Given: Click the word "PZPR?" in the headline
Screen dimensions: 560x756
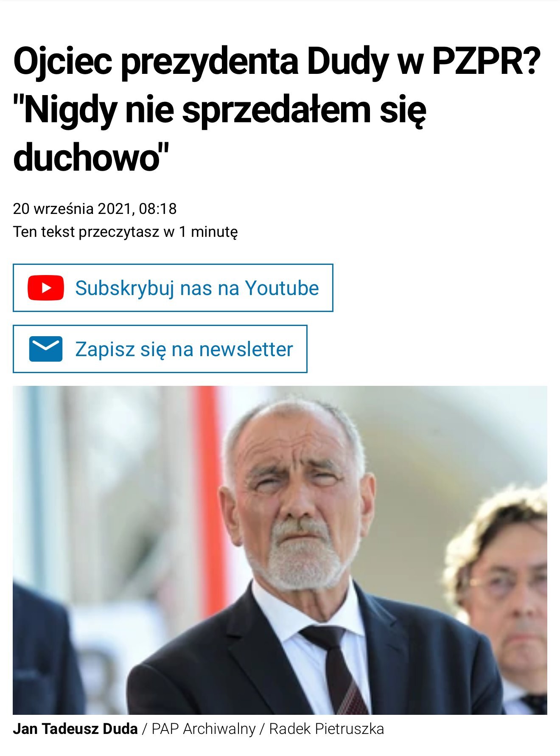Looking at the screenshot, I should pos(487,61).
